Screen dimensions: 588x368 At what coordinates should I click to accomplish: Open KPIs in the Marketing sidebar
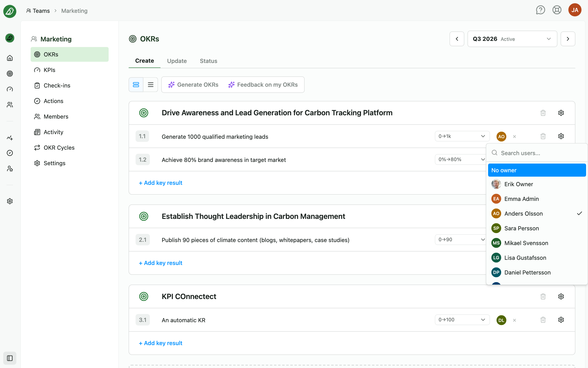70,70
